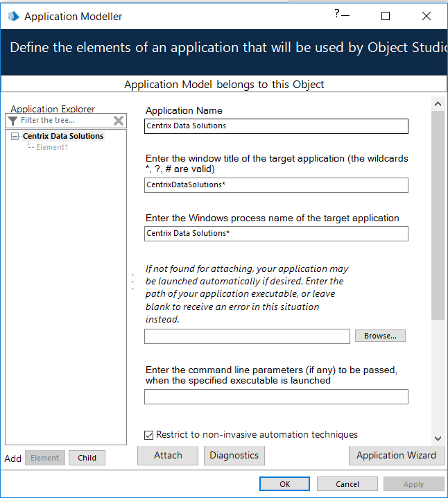Focus the window title input field
Viewport: 448px width, 498px height.
click(x=276, y=185)
